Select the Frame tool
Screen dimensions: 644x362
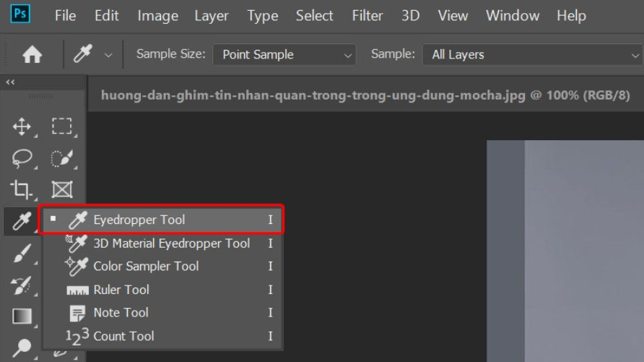point(62,189)
